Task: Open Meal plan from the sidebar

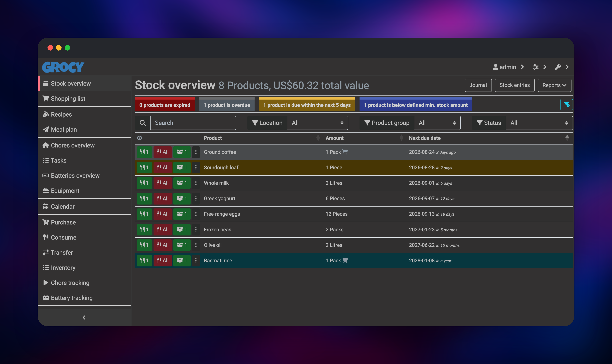Action: tap(84, 129)
